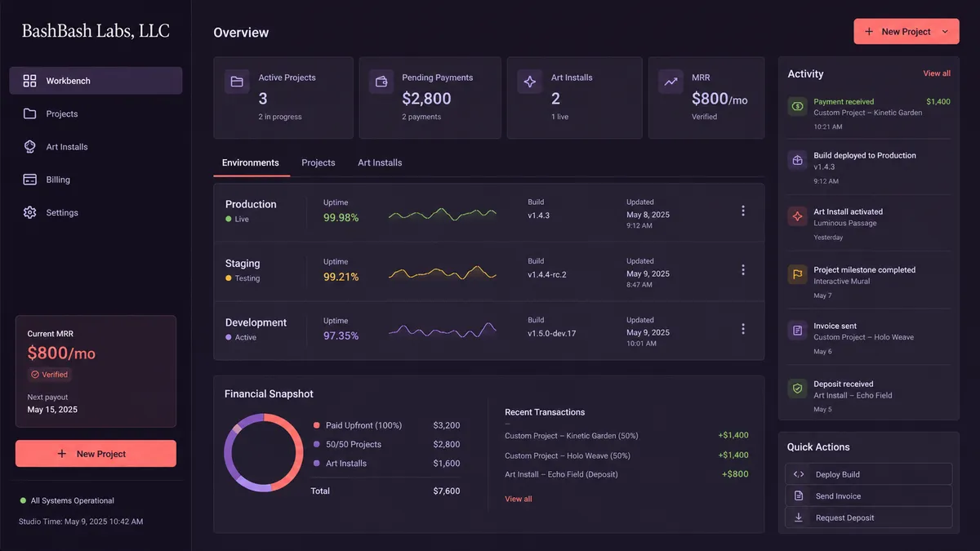
Task: Click the All Systems Operational status
Action: 67,500
